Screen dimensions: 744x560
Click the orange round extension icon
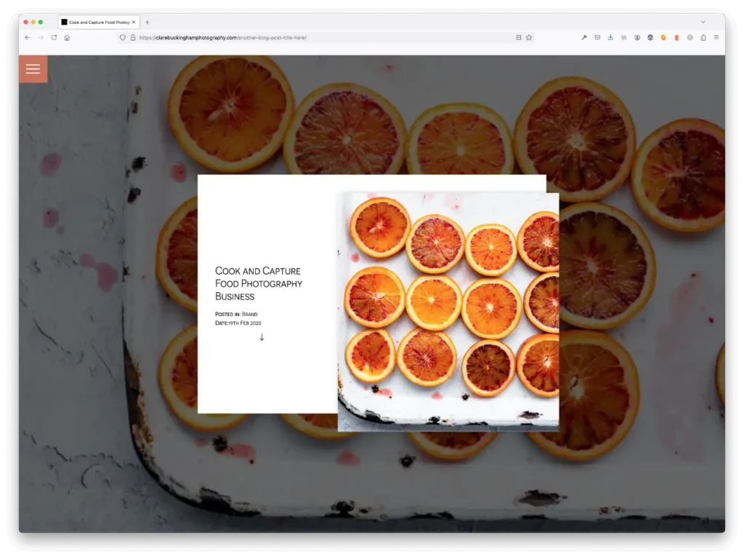click(663, 38)
